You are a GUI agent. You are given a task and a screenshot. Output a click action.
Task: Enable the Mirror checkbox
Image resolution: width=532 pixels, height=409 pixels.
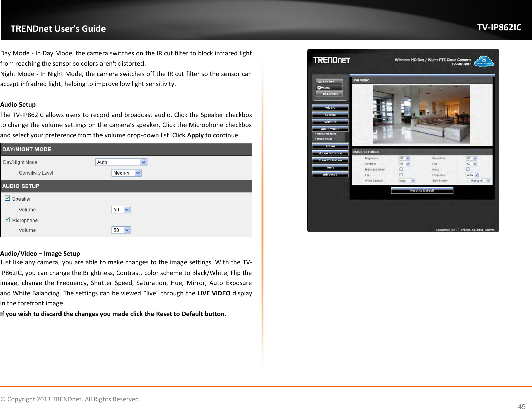[x=468, y=169]
